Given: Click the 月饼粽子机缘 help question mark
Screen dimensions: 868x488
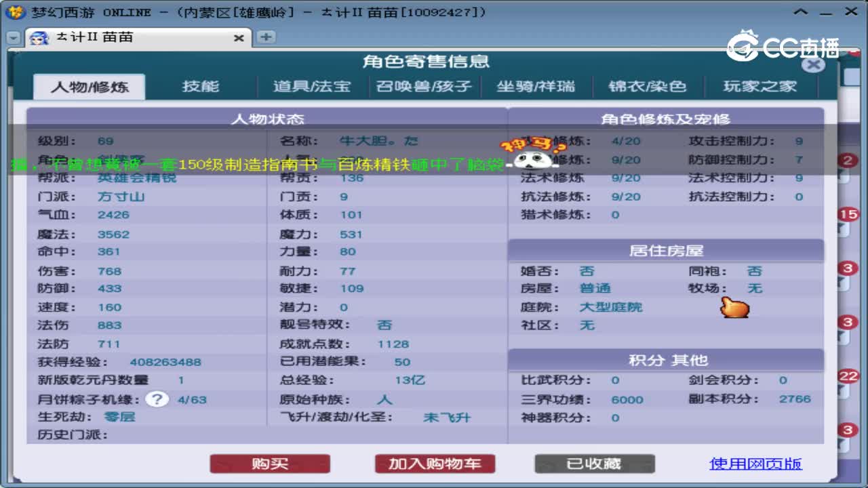Looking at the screenshot, I should pyautogui.click(x=157, y=399).
